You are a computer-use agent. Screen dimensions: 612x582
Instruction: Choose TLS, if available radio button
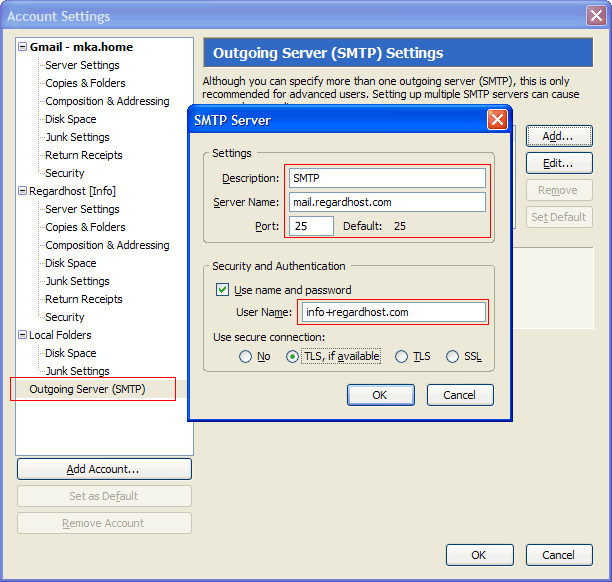(x=293, y=357)
